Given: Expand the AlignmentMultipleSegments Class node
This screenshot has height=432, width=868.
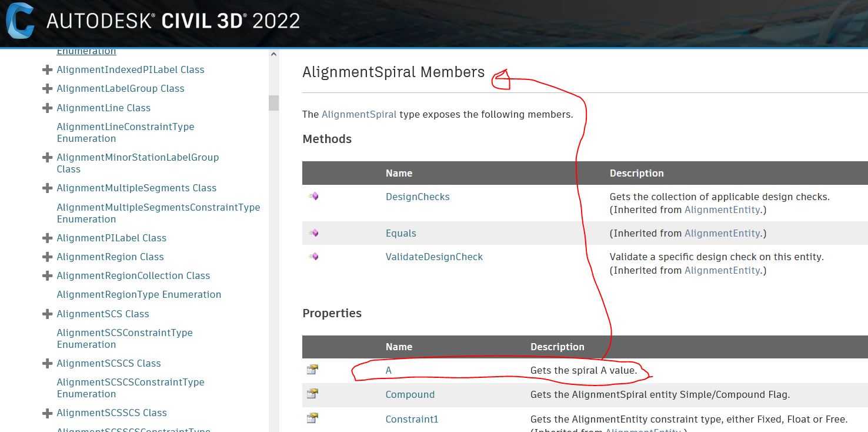Looking at the screenshot, I should pyautogui.click(x=47, y=188).
